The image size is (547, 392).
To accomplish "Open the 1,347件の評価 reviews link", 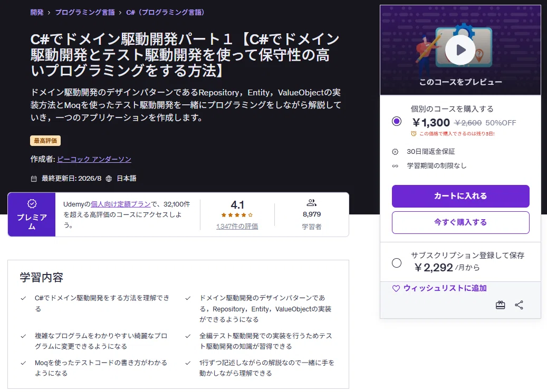I will coord(237,227).
